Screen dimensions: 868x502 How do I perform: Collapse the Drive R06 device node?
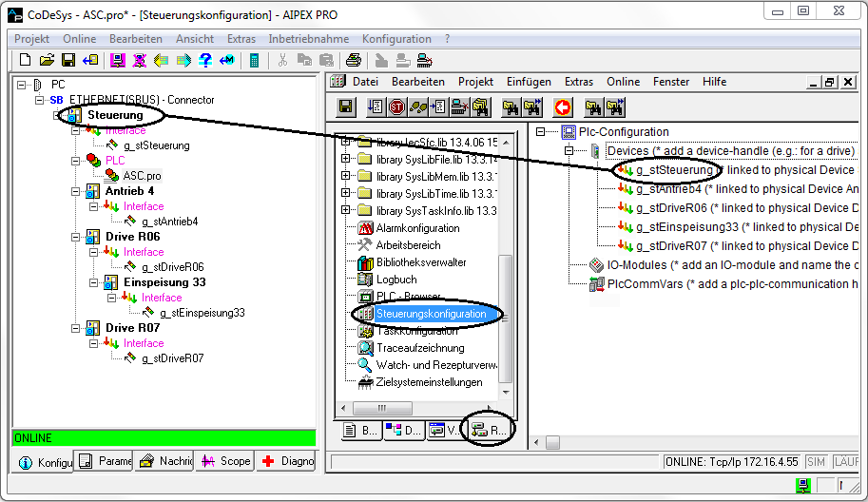76,237
